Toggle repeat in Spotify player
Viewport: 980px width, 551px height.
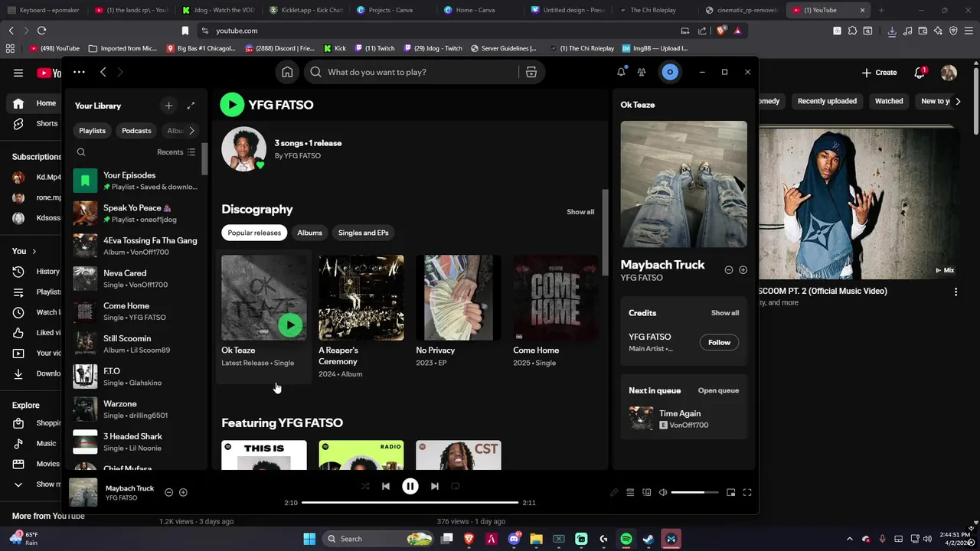point(455,486)
